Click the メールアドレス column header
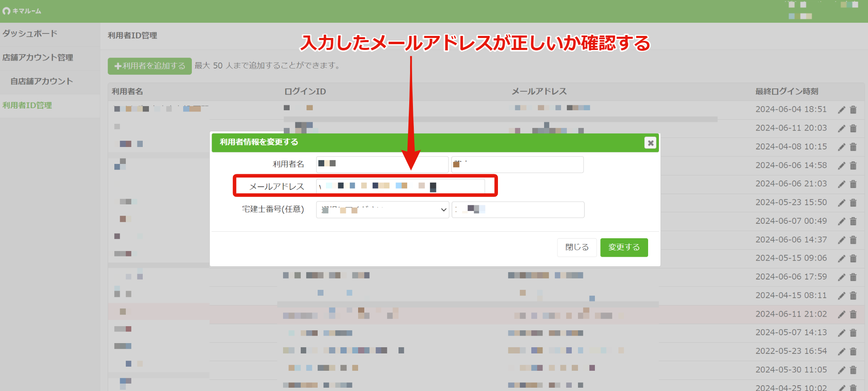 click(x=539, y=91)
